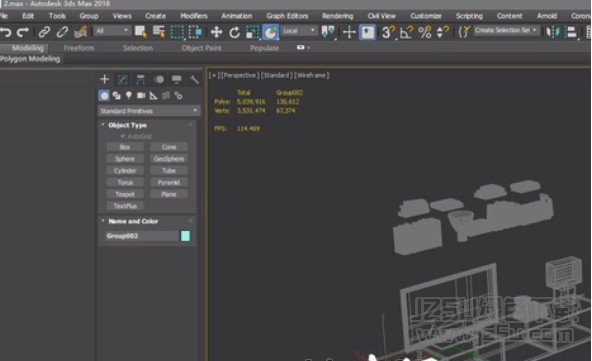Switch to the Object Paint ribbon tab
This screenshot has height=361, width=592.
[201, 48]
